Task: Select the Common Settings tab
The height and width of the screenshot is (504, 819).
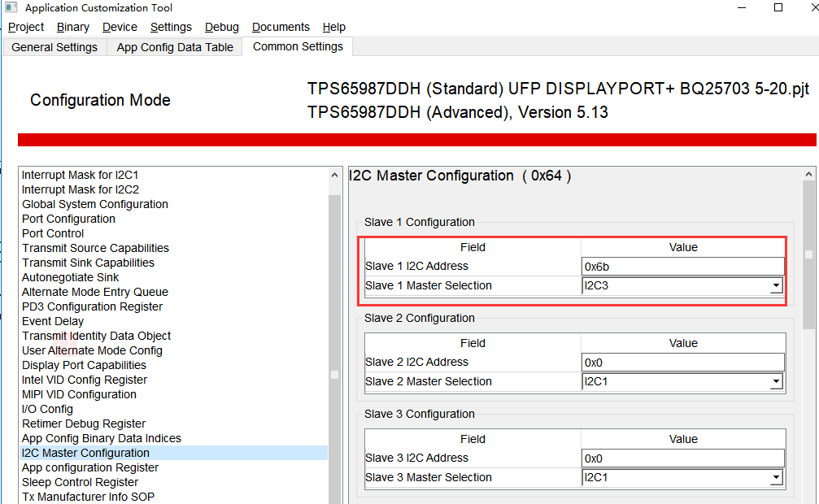Action: point(298,46)
